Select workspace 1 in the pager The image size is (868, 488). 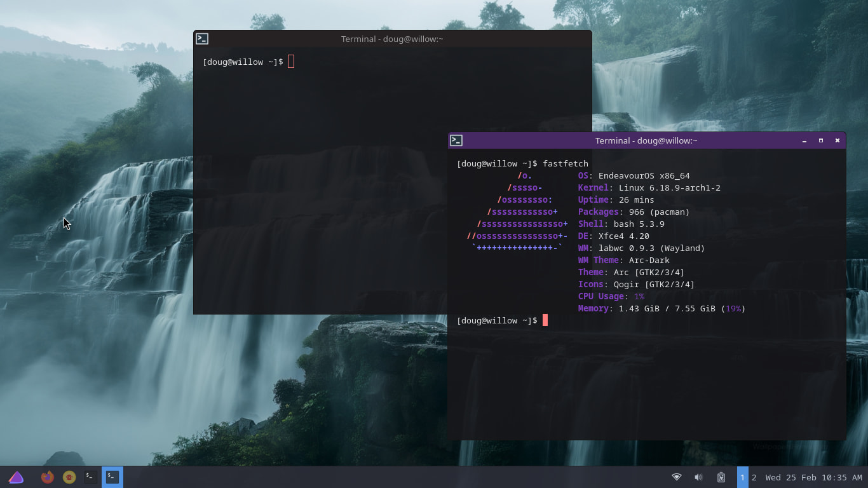[x=742, y=477]
